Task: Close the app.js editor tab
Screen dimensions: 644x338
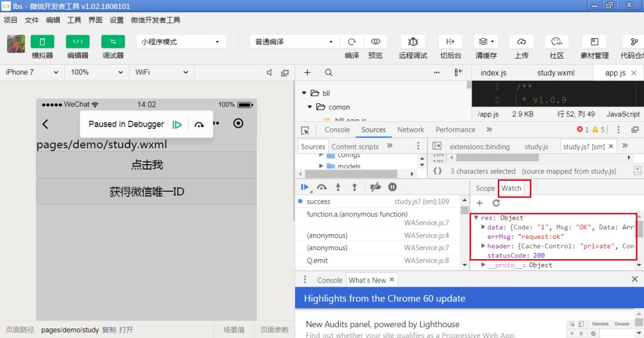Action: pyautogui.click(x=634, y=73)
